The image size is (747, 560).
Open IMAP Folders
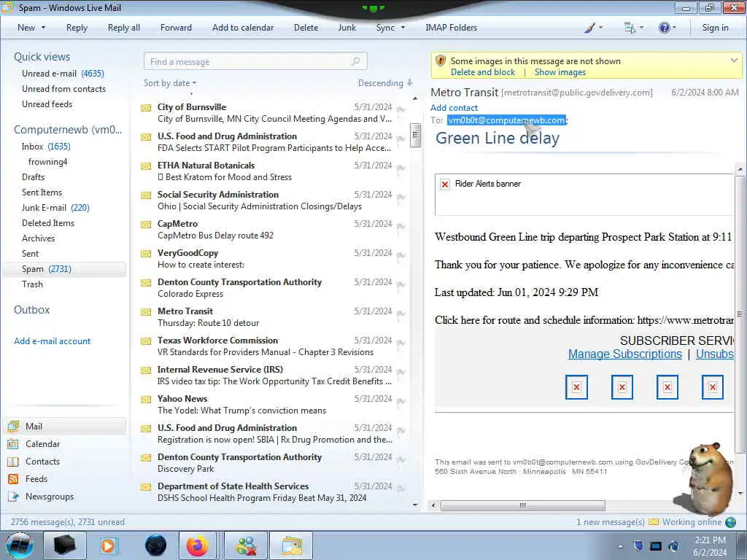pyautogui.click(x=451, y=28)
